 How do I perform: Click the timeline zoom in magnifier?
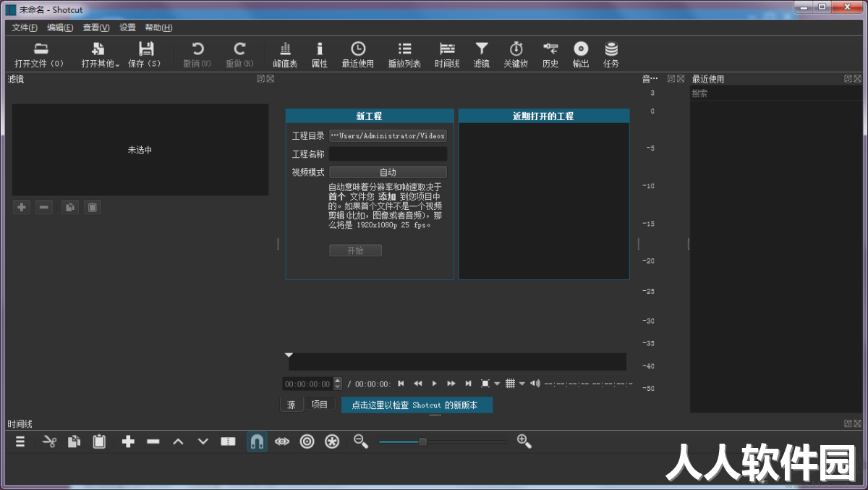point(524,441)
